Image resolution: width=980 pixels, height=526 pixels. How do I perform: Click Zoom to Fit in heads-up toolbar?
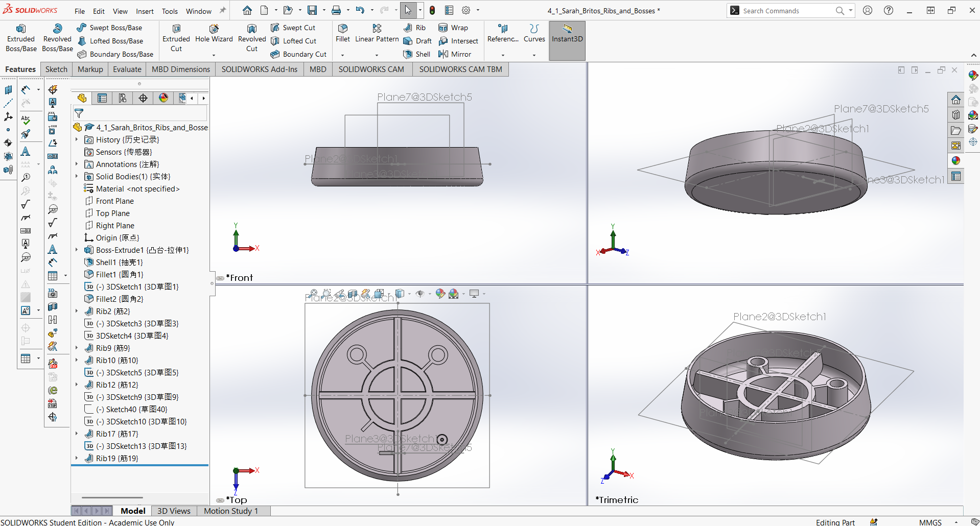click(x=313, y=294)
